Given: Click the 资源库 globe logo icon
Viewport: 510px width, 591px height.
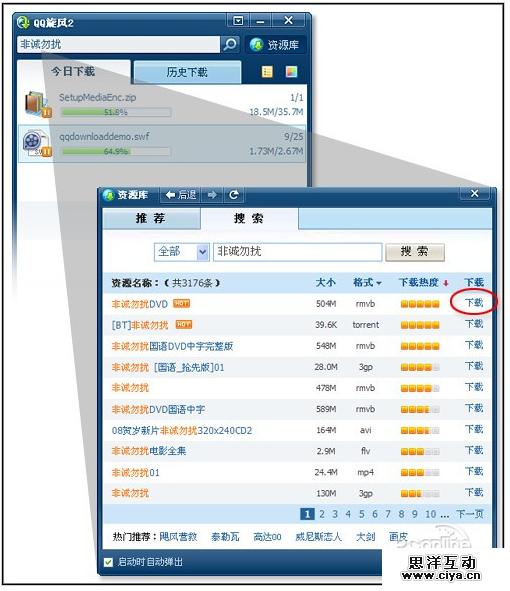Looking at the screenshot, I should click(109, 195).
